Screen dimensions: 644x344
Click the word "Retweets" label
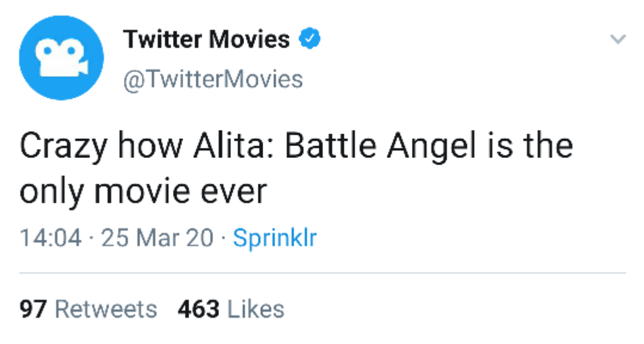[x=106, y=309]
